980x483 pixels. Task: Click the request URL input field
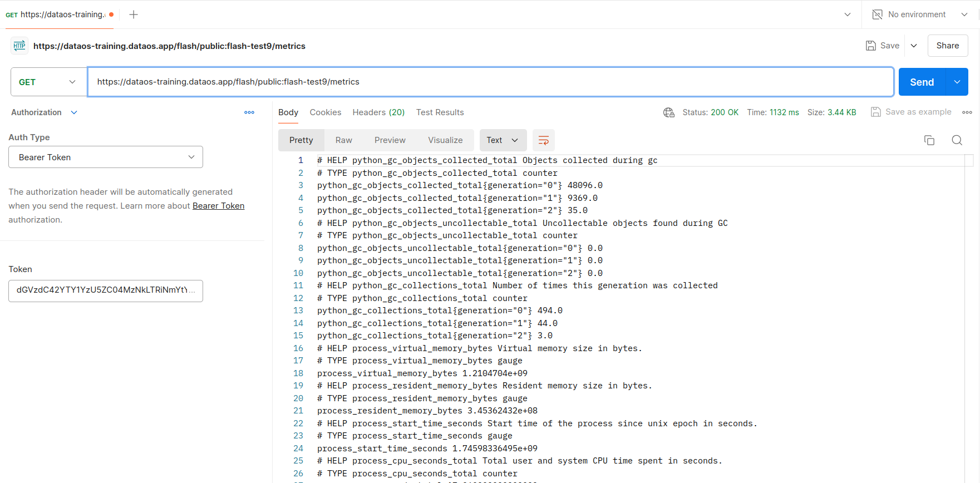pos(491,82)
